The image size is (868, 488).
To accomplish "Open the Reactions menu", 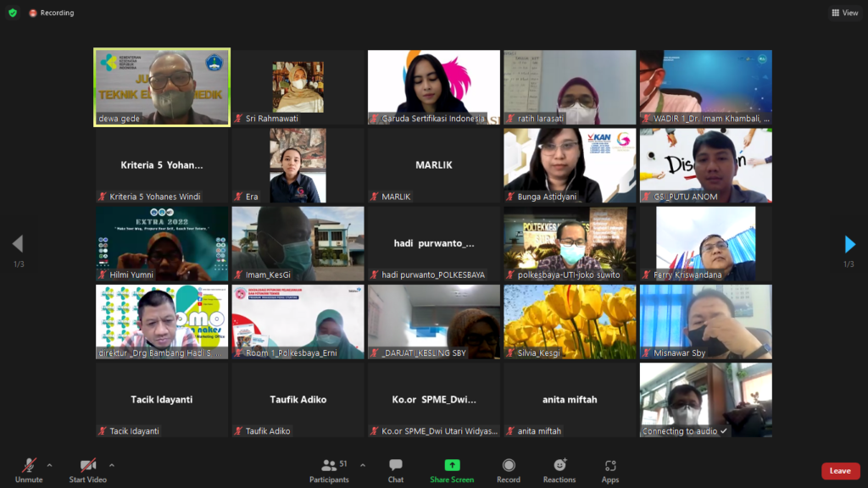I will [x=559, y=470].
